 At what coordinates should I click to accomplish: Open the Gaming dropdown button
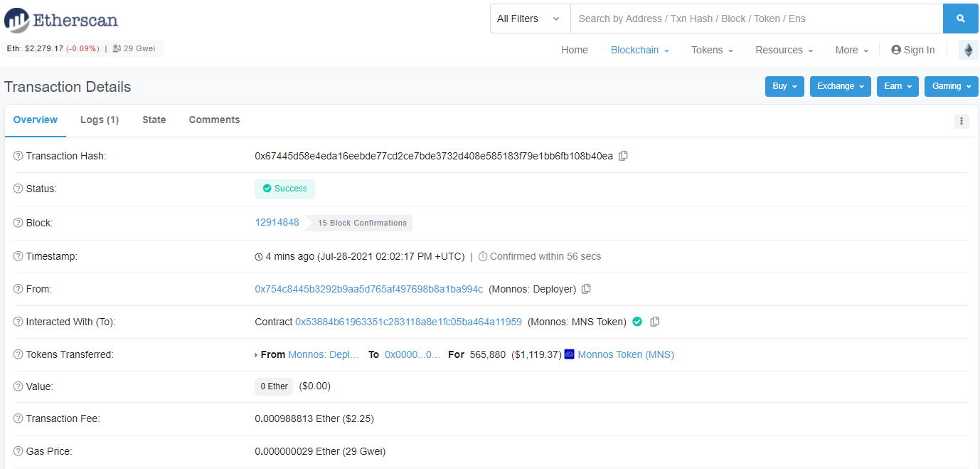[952, 86]
